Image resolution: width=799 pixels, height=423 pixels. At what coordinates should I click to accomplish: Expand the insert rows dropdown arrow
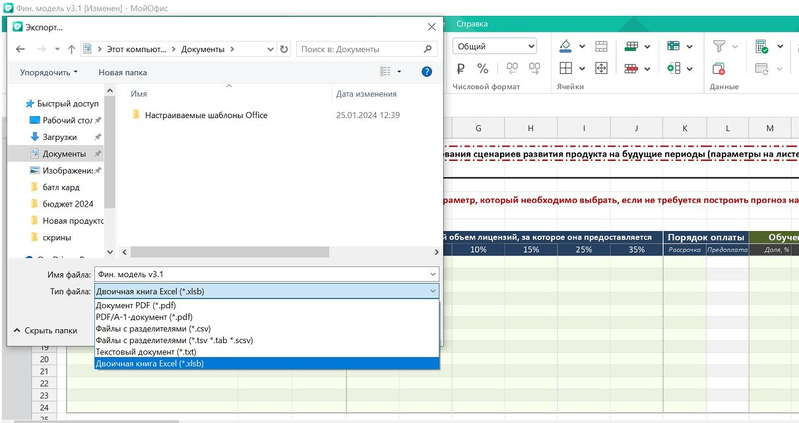(647, 47)
